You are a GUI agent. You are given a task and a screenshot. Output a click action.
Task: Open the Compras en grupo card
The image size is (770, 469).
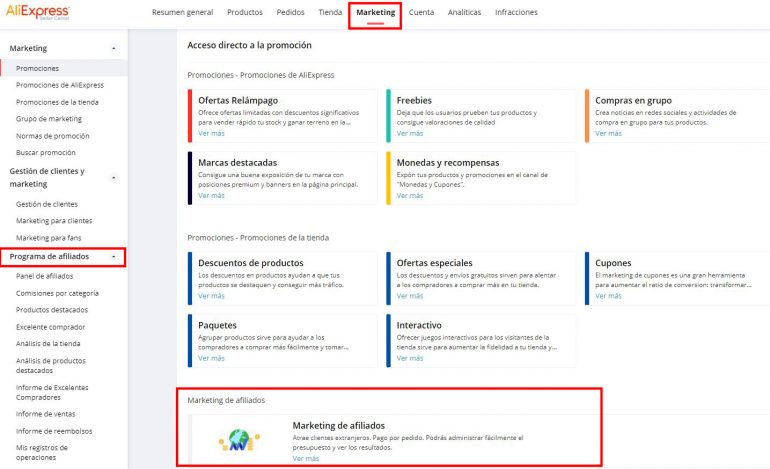665,116
